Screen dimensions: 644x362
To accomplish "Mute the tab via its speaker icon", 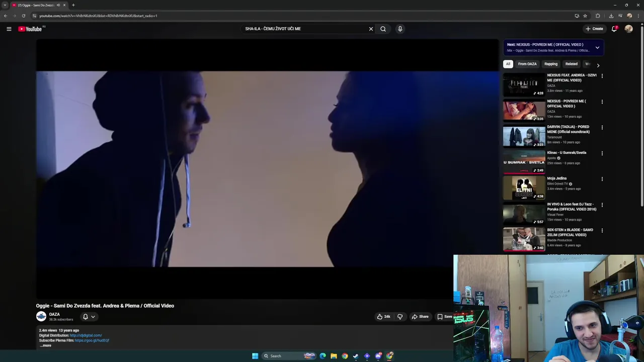I will [x=58, y=5].
